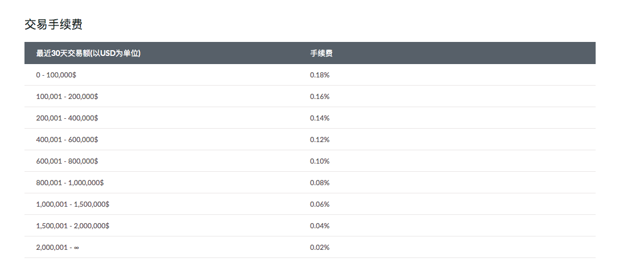This screenshot has height=279, width=644.
Task: Click the 0.16% fee value
Action: tap(320, 97)
